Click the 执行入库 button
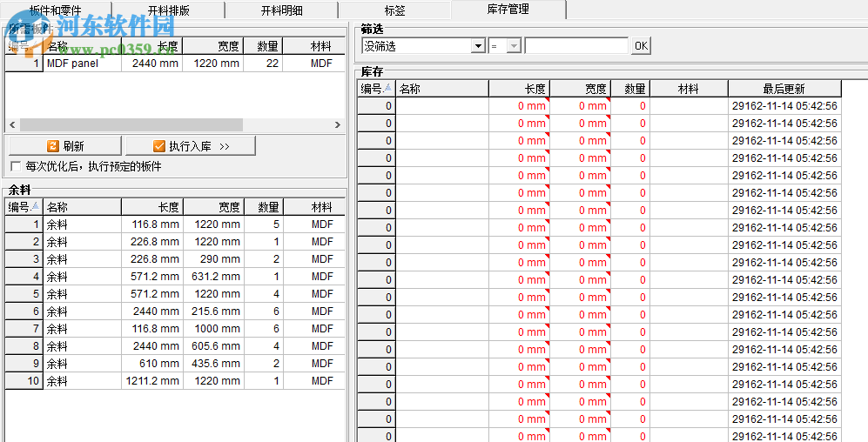The width and height of the screenshot is (868, 442). pos(191,146)
